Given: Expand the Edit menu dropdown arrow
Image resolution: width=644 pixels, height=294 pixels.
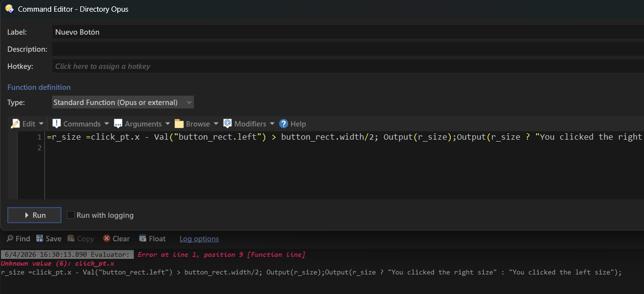Looking at the screenshot, I should pyautogui.click(x=41, y=124).
